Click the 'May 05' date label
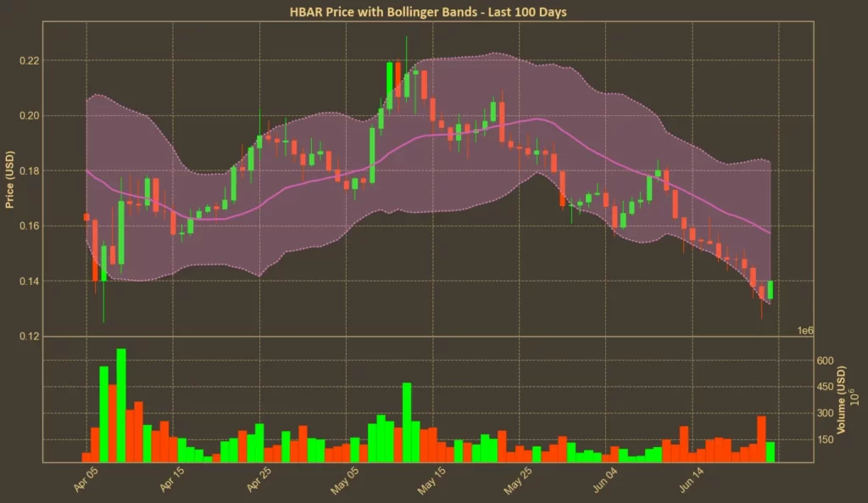The image size is (868, 503). pyautogui.click(x=344, y=480)
